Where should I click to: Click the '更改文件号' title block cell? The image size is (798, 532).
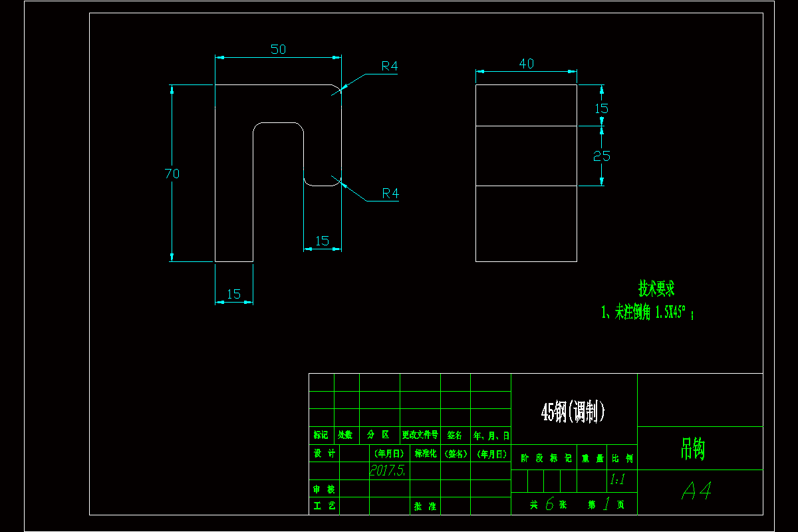420,435
